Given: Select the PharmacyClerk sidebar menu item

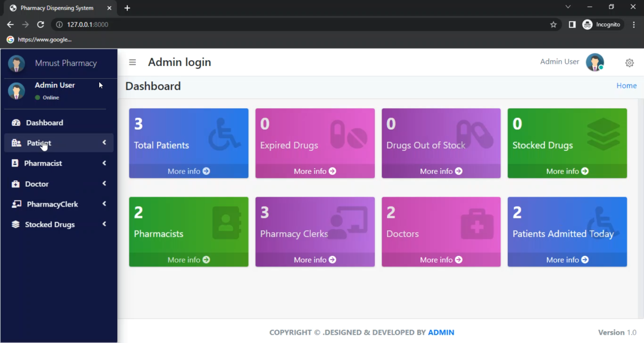Looking at the screenshot, I should pos(59,204).
